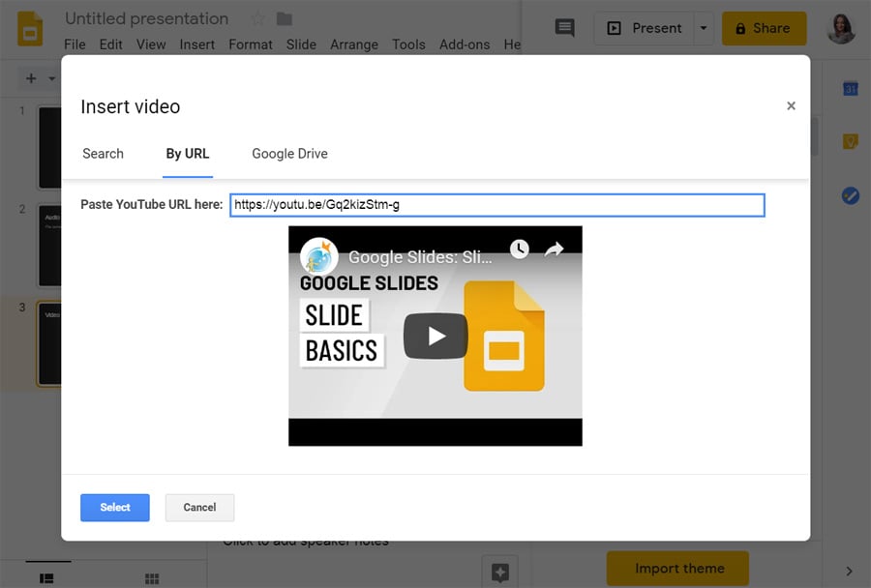
Task: Expand the side panel chevron
Action: (849, 572)
